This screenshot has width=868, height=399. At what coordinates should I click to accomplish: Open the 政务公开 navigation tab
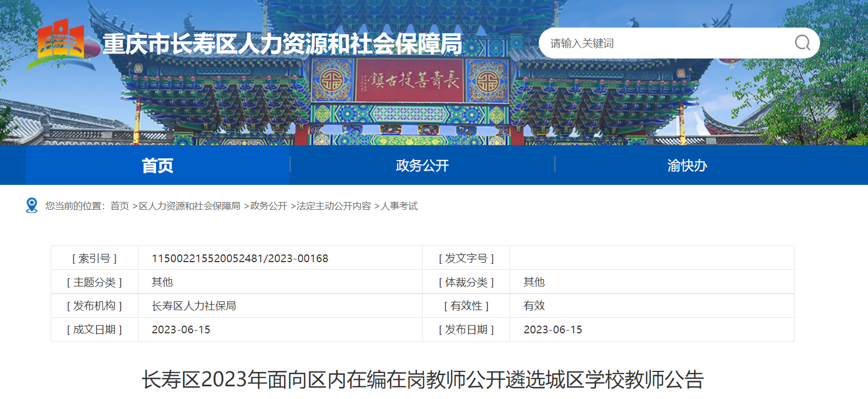click(x=422, y=165)
